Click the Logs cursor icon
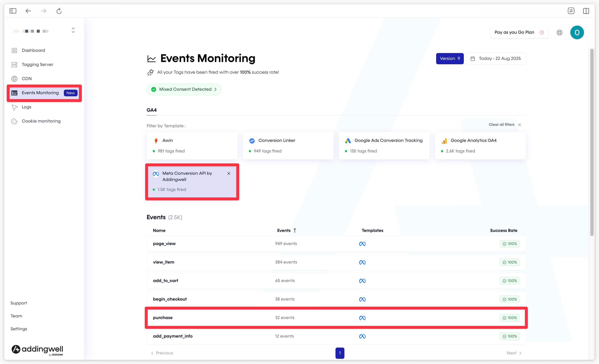599x364 pixels. 15,107
